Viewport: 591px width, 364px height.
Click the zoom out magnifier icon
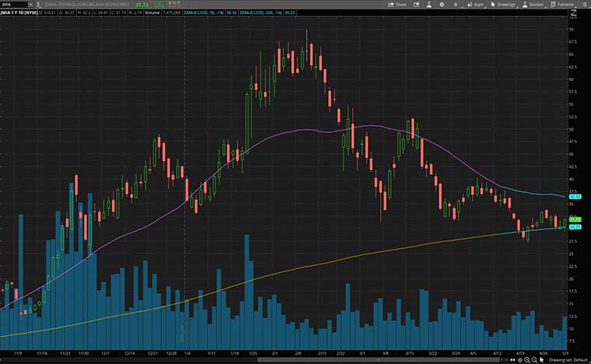point(534,360)
